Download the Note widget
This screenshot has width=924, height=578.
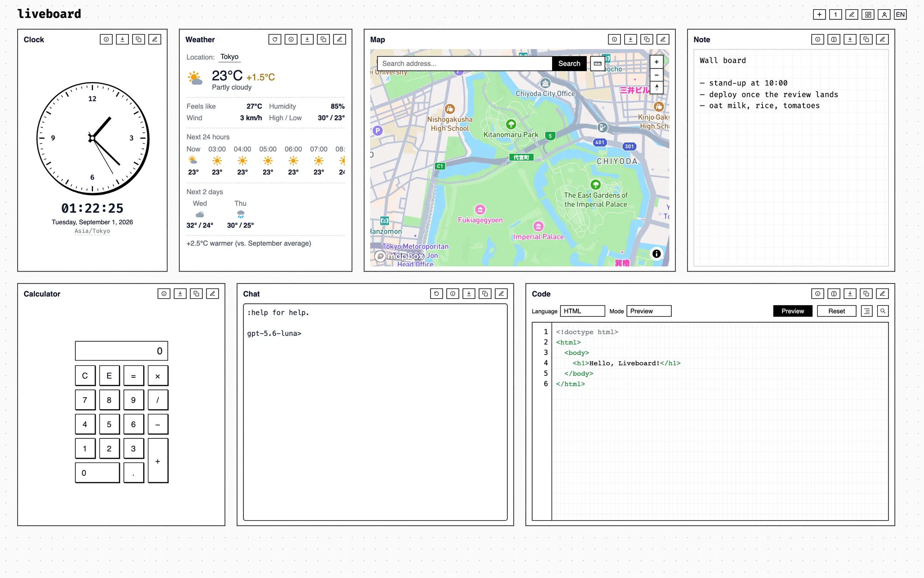click(850, 39)
